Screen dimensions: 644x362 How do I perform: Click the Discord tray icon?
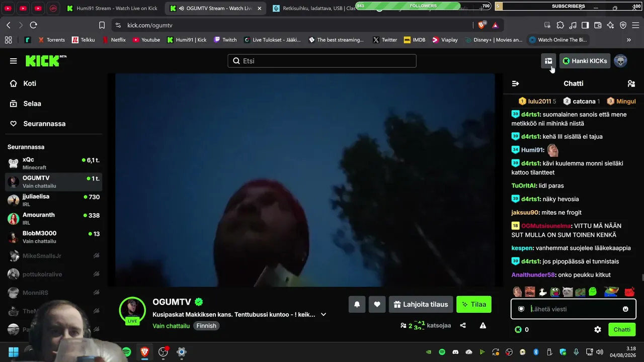(456, 352)
